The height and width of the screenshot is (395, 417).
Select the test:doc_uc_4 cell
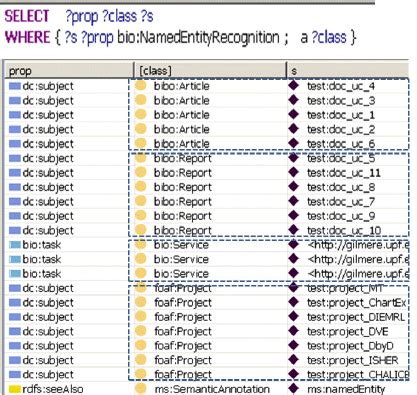point(341,86)
